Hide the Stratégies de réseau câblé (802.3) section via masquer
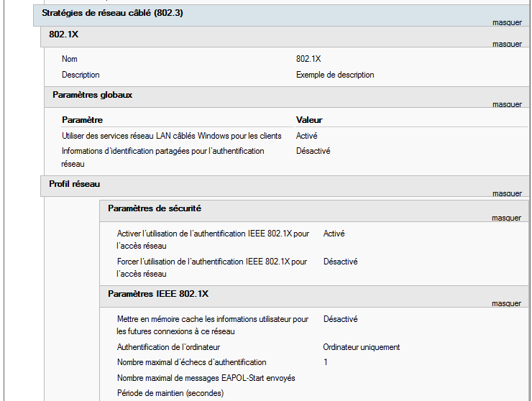The height and width of the screenshot is (401, 532). (507, 23)
